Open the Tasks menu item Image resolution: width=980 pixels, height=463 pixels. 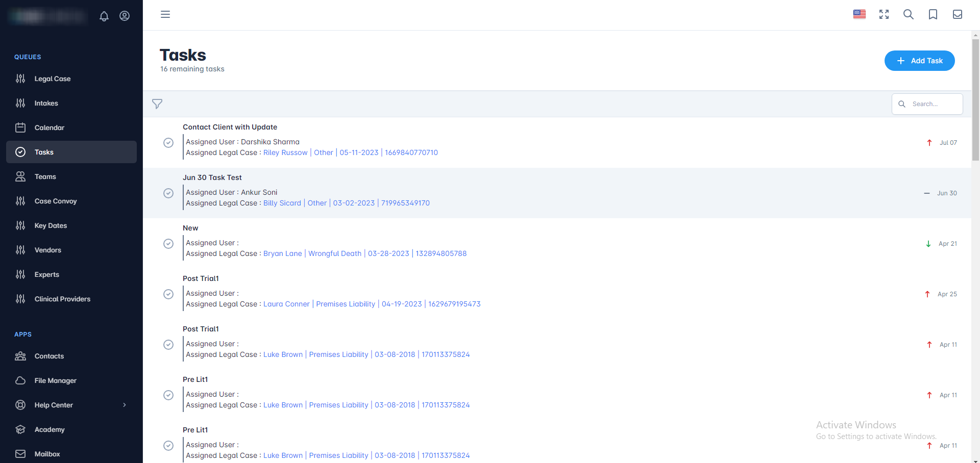[x=71, y=152]
